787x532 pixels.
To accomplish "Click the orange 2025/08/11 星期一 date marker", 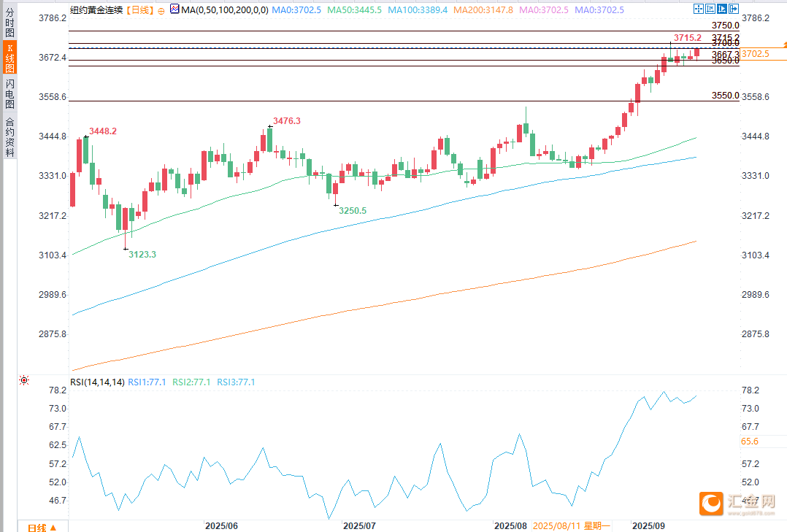I will coord(571,526).
